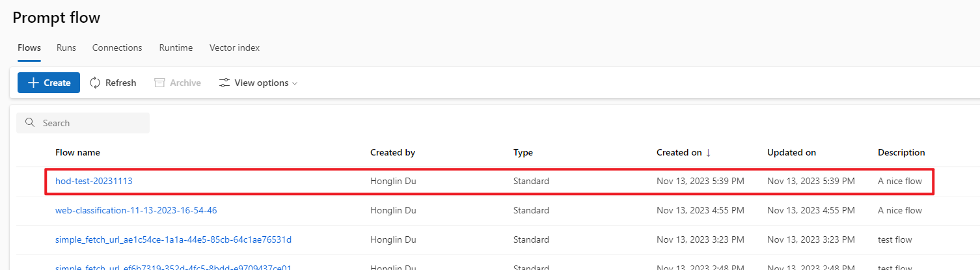Expand the View options chevron
The width and height of the screenshot is (980, 270).
pyautogui.click(x=295, y=83)
